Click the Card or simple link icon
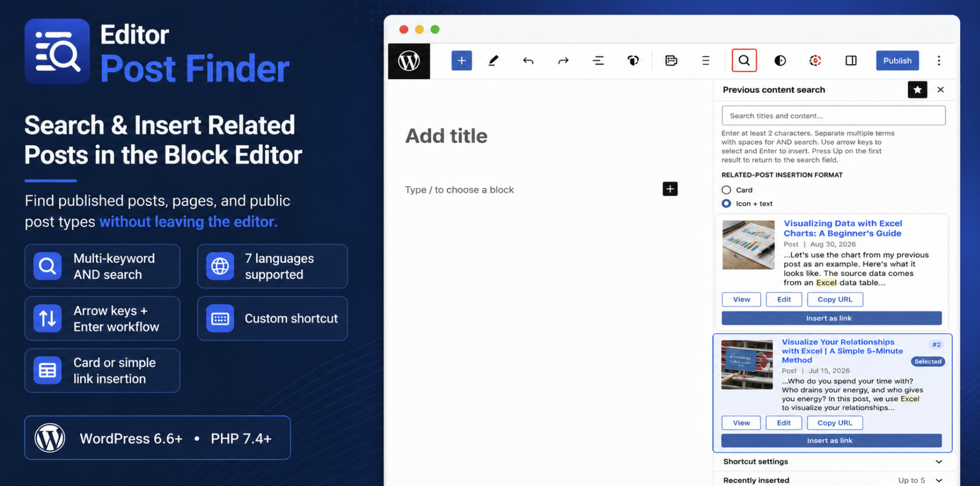The image size is (980, 486). point(47,370)
